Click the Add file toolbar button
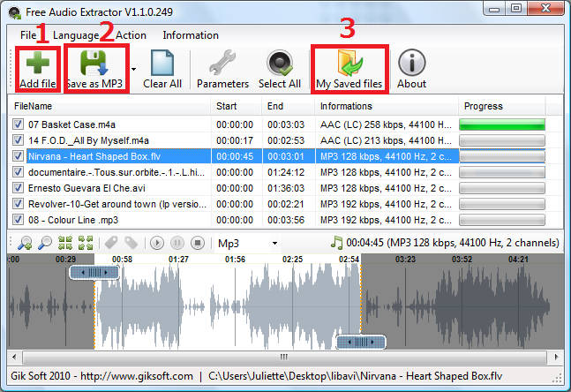The height and width of the screenshot is (392, 571). click(x=38, y=70)
